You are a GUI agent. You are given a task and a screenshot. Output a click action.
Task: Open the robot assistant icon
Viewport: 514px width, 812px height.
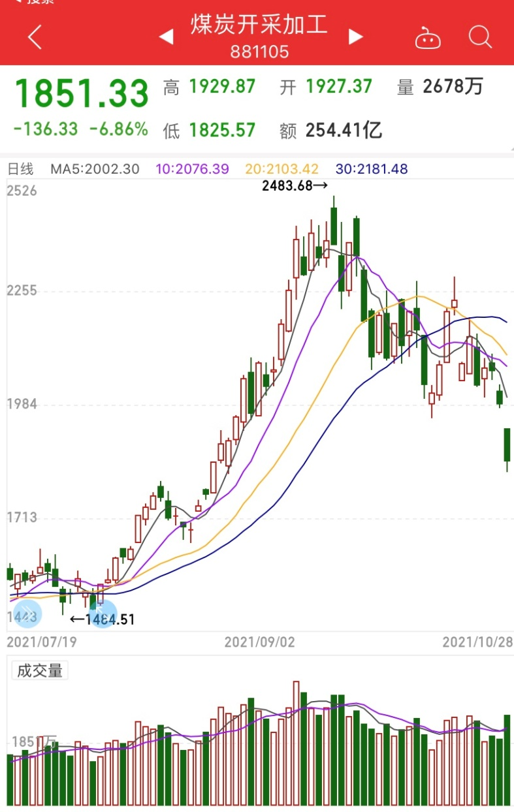[x=428, y=38]
